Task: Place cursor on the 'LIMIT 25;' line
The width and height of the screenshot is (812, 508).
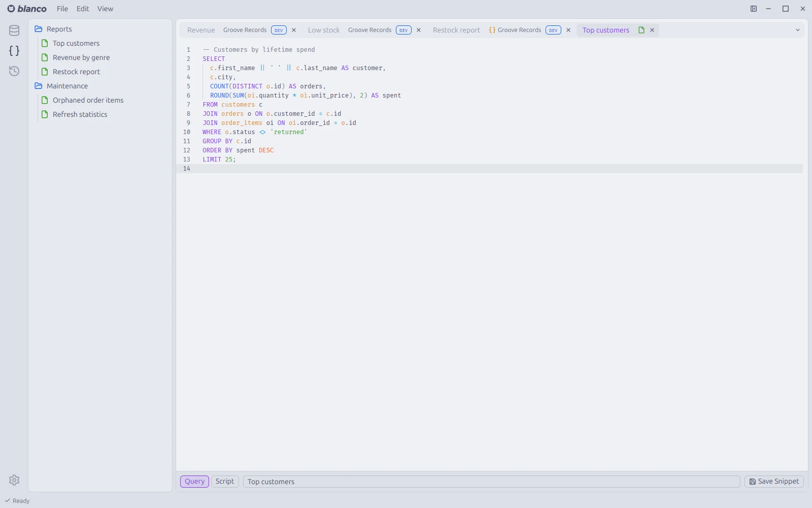Action: 219,160
